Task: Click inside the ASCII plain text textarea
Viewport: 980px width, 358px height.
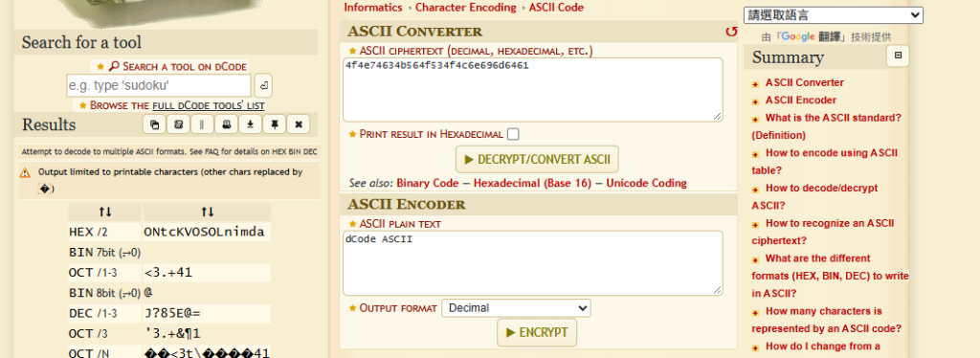Action: pos(532,263)
